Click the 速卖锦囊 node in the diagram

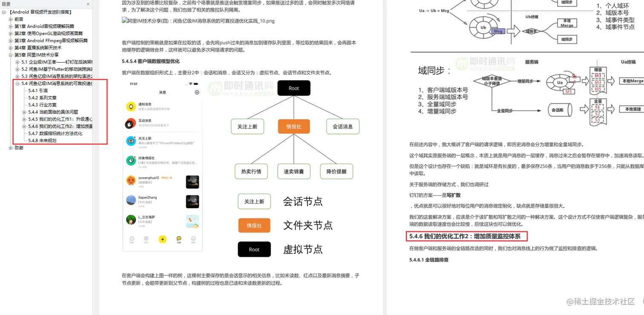coord(294,172)
